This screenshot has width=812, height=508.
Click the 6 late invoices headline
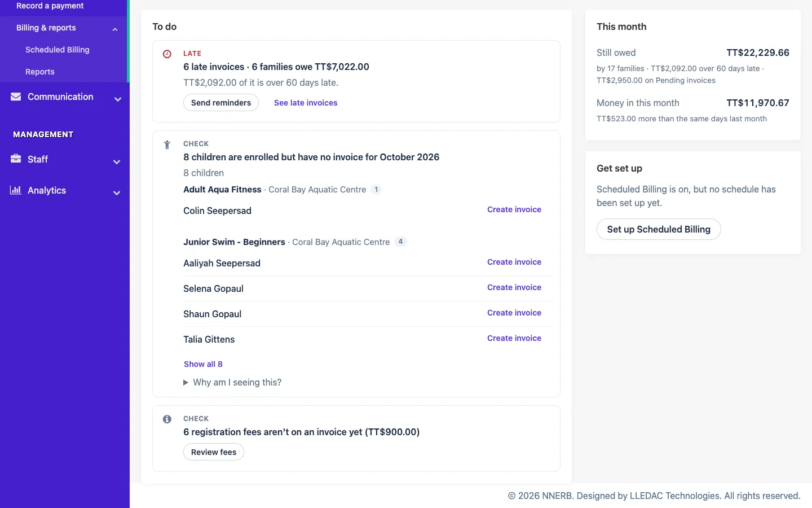pyautogui.click(x=276, y=67)
